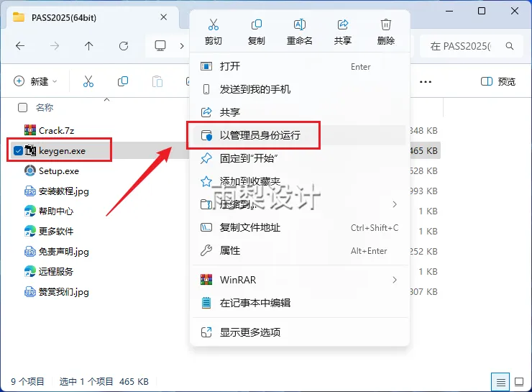Go forward with the right arrow button
This screenshot has width=532, height=392.
[55, 46]
